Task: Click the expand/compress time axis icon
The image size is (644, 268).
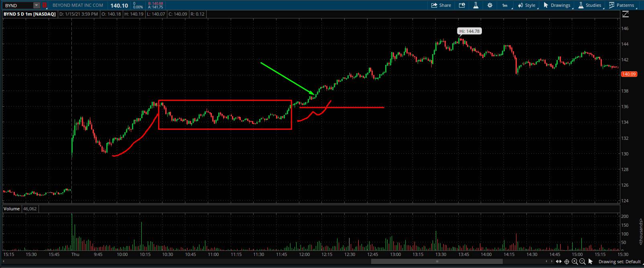Action: [559, 262]
